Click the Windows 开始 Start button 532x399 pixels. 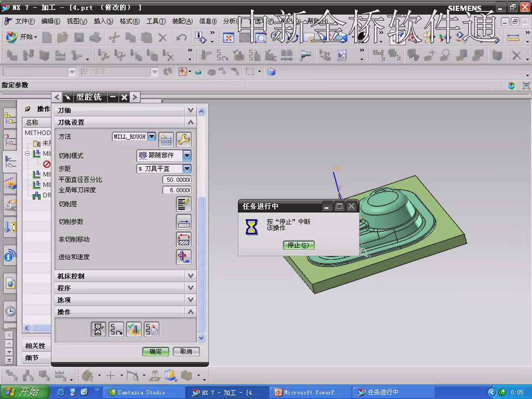coord(25,392)
